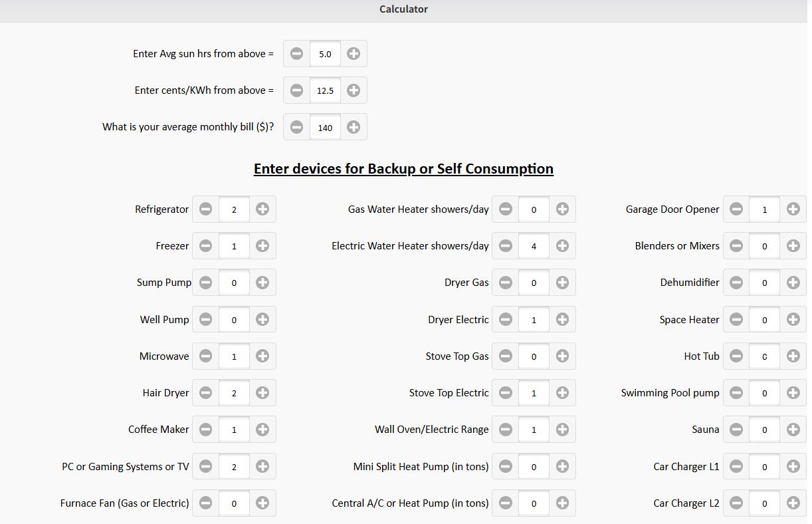This screenshot has height=524, width=812.
Task: Add a Car Charger L2 with plus
Action: 793,503
